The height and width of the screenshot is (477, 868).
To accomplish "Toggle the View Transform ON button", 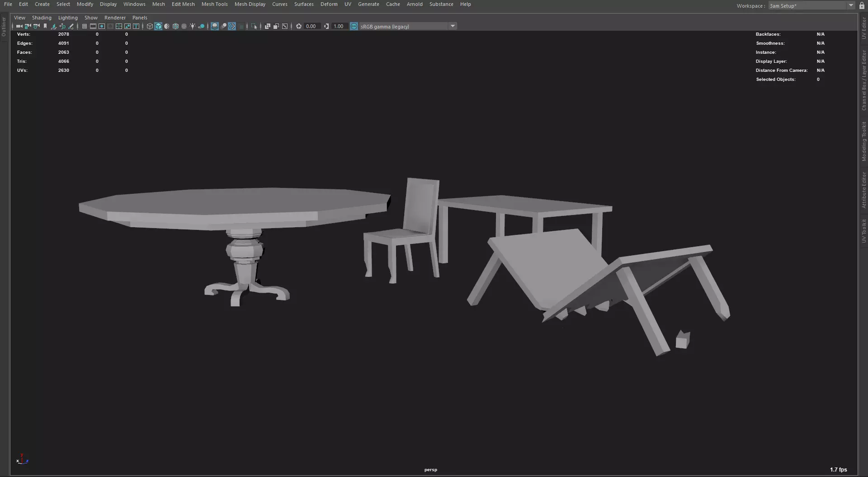I will point(354,26).
